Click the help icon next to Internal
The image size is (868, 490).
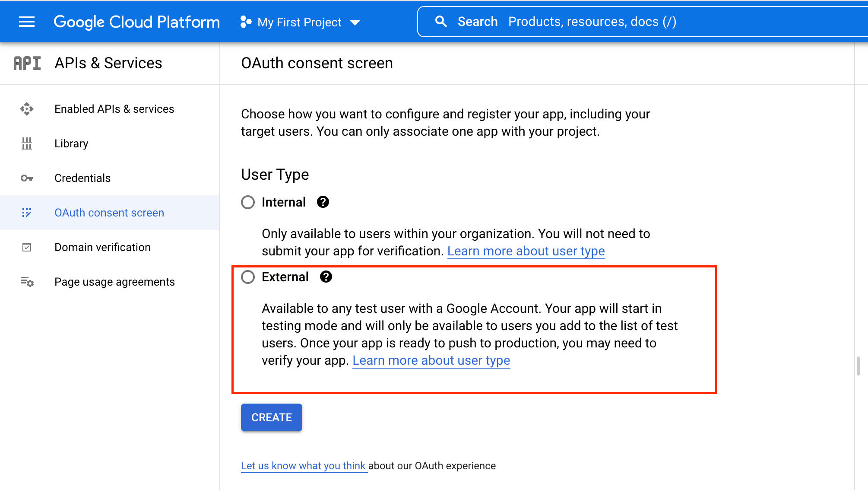[x=323, y=202]
